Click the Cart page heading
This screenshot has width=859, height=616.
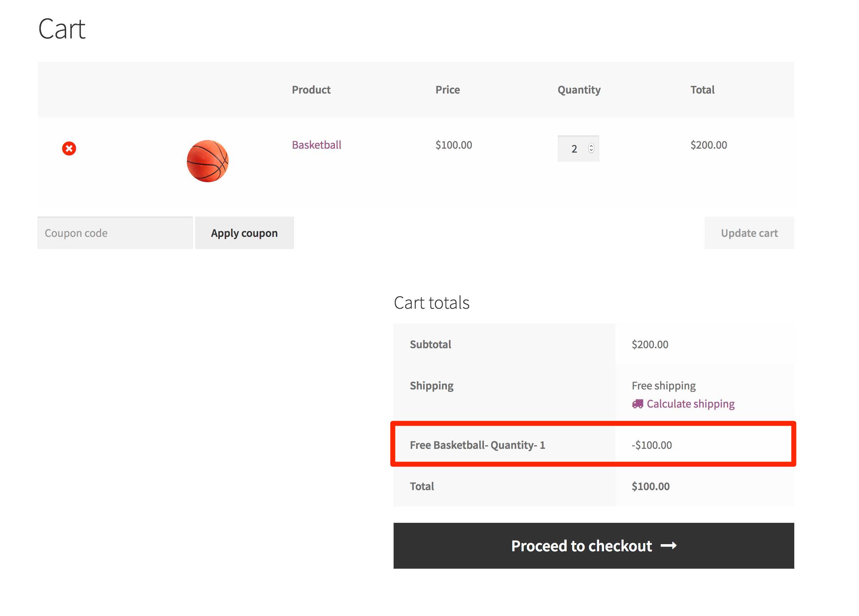pyautogui.click(x=62, y=29)
